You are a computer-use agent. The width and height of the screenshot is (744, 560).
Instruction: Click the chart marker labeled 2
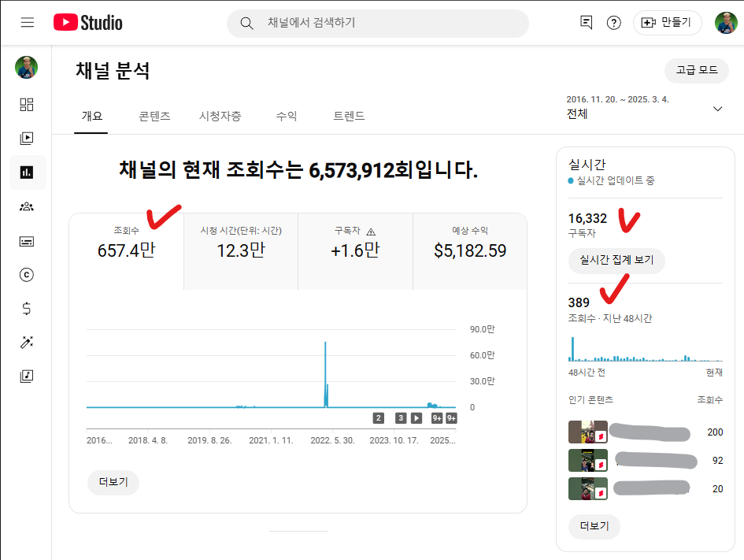point(378,418)
